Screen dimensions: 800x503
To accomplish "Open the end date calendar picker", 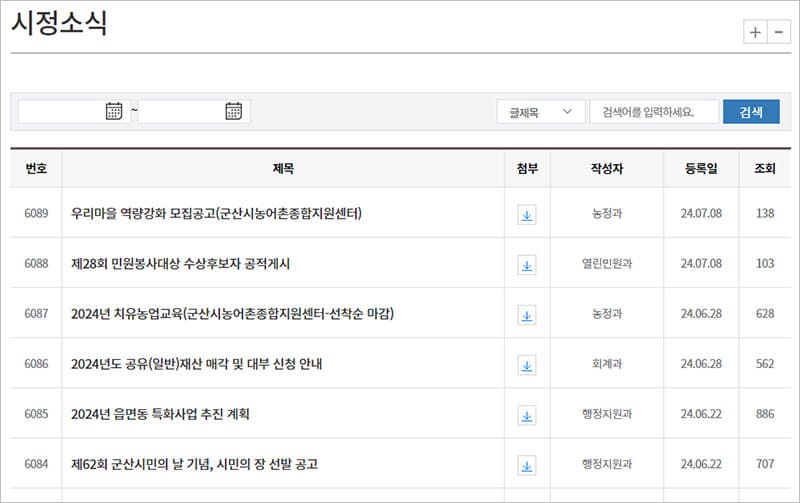I will (x=234, y=111).
